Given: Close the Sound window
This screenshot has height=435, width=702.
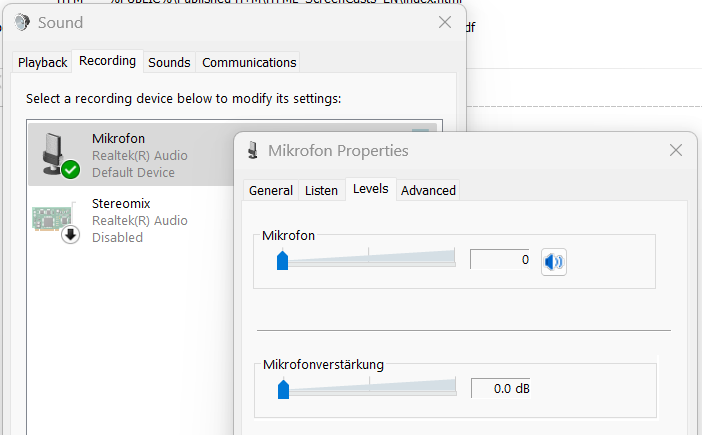Looking at the screenshot, I should (445, 22).
